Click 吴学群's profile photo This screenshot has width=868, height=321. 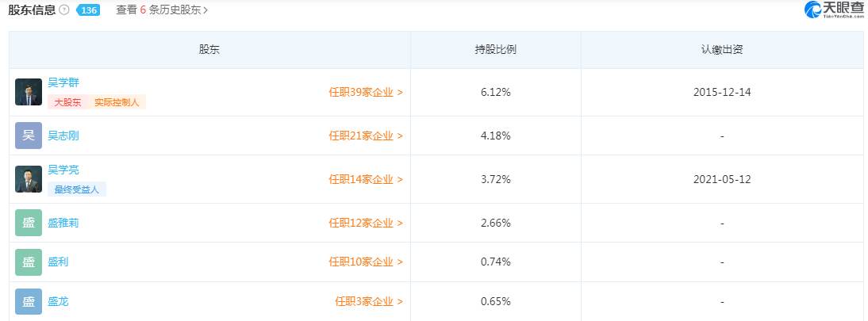click(29, 92)
